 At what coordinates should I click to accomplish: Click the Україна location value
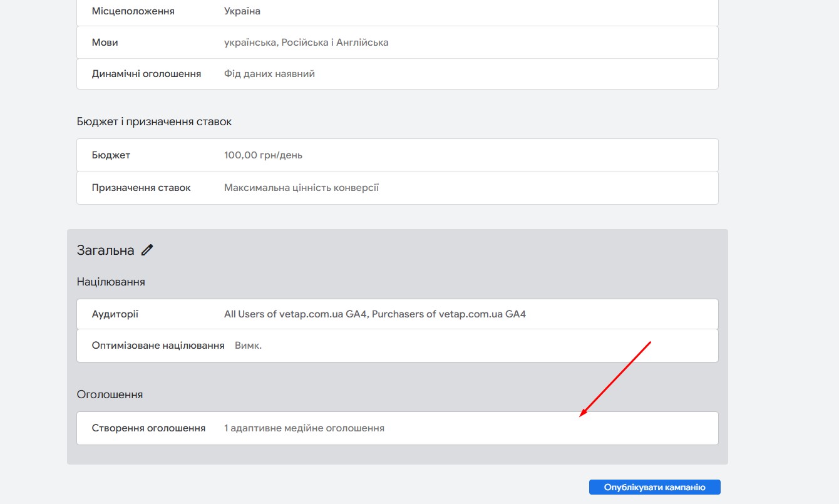click(242, 11)
